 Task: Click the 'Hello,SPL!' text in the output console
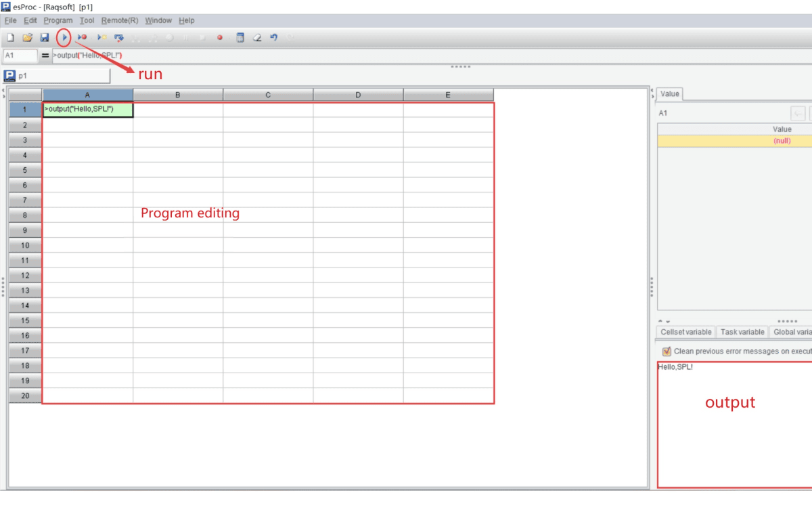[675, 366]
